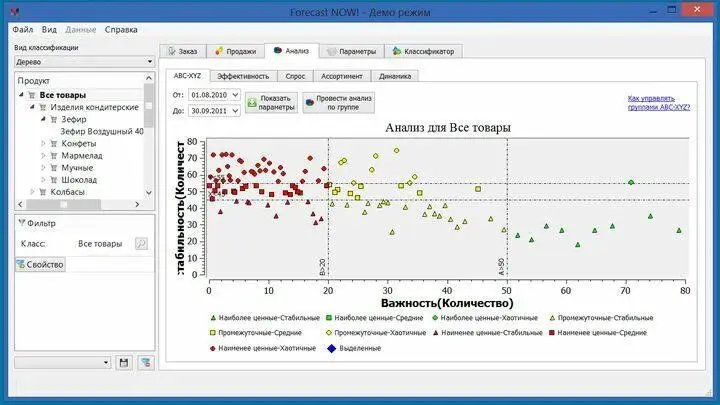The image size is (720, 405).
Task: Open the Спрос sub-tab
Action: coord(295,76)
